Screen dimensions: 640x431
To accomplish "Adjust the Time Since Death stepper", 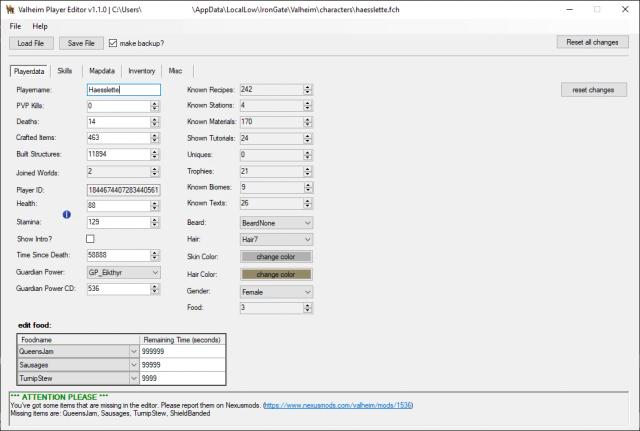I will pos(154,255).
